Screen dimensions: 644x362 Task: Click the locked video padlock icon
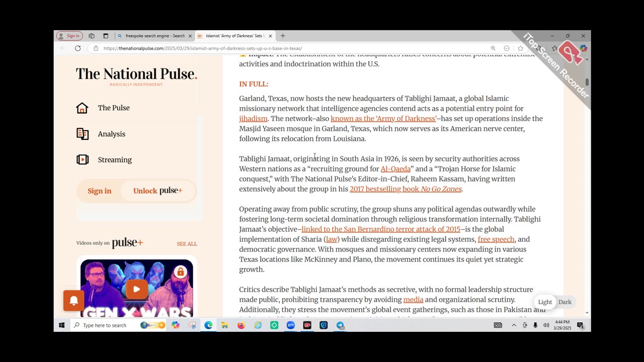tap(180, 272)
